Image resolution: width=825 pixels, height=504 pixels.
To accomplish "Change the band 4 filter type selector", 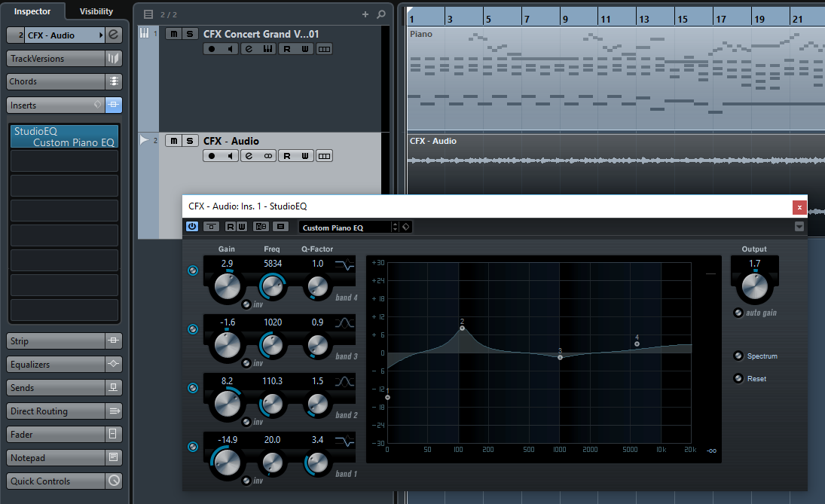I will (345, 264).
